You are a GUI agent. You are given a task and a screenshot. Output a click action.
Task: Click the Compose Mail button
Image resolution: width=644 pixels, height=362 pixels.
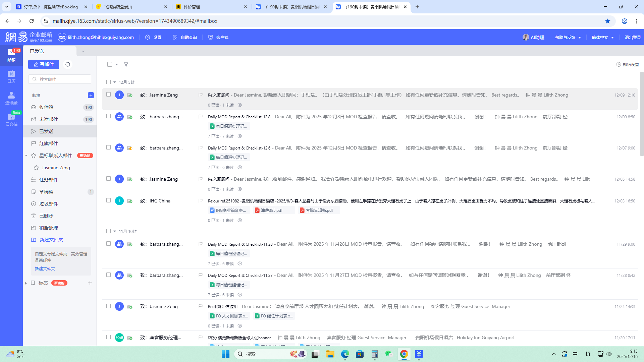point(44,64)
